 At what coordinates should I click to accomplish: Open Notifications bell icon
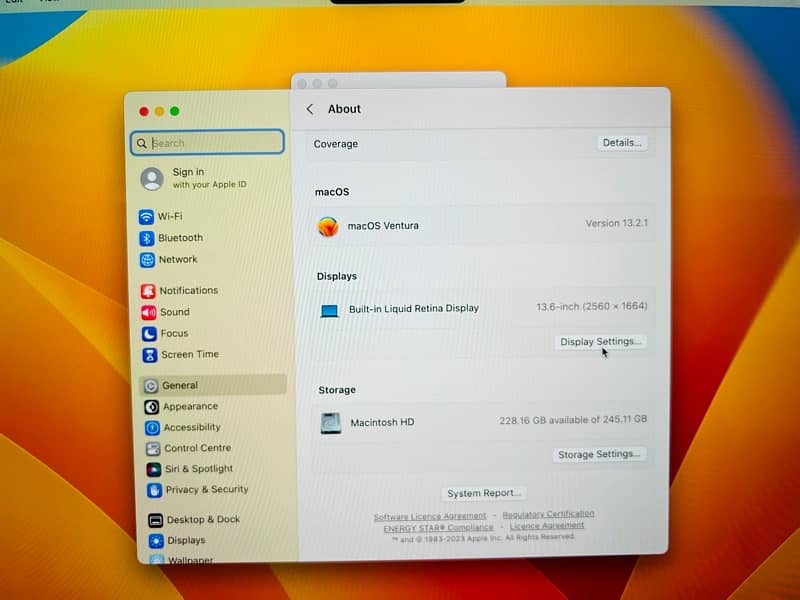(148, 291)
